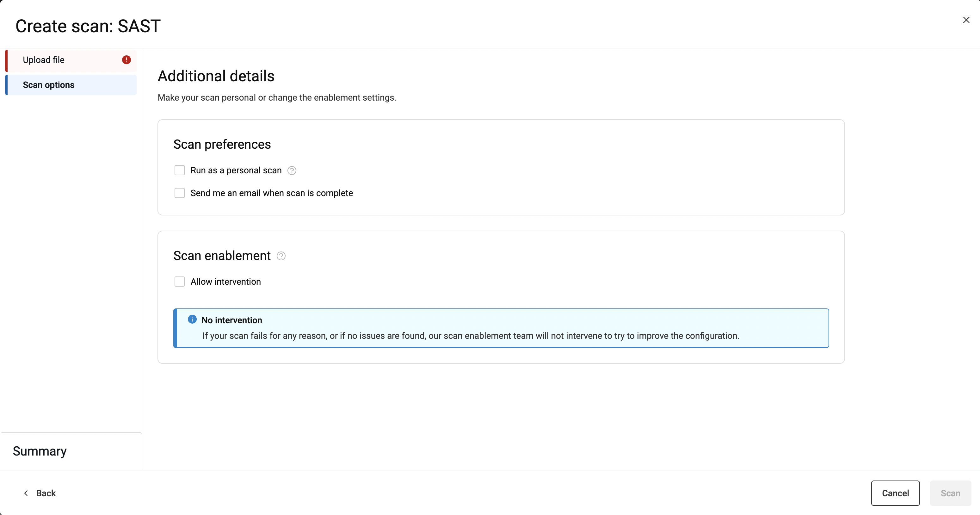Viewport: 980px width, 515px height.
Task: Click the Run as a personal scan label
Action: (x=236, y=171)
